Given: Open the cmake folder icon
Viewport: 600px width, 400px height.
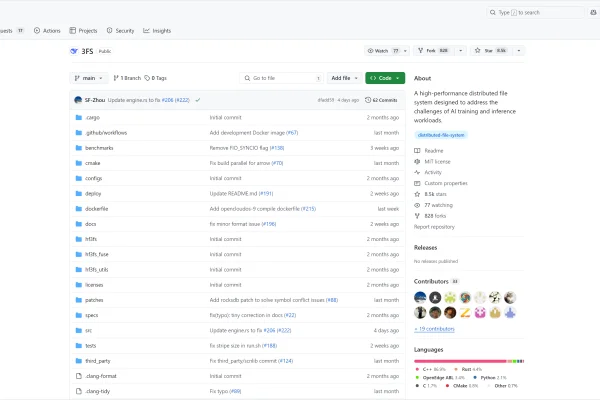Looking at the screenshot, I should [x=79, y=163].
